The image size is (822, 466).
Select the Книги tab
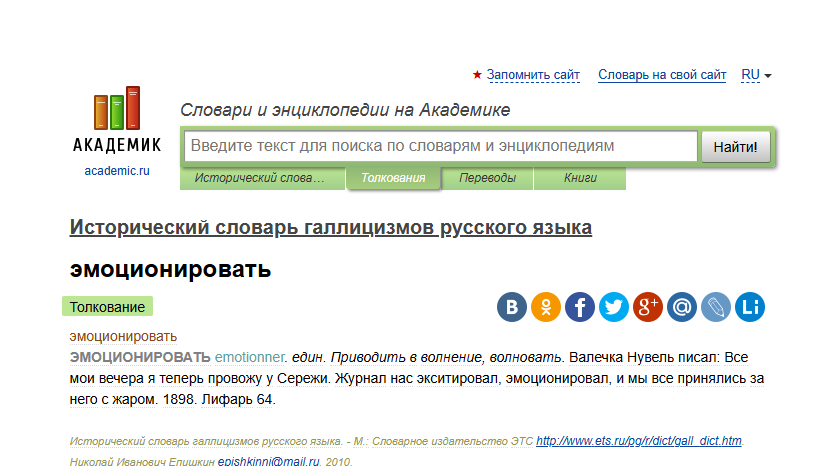(580, 178)
